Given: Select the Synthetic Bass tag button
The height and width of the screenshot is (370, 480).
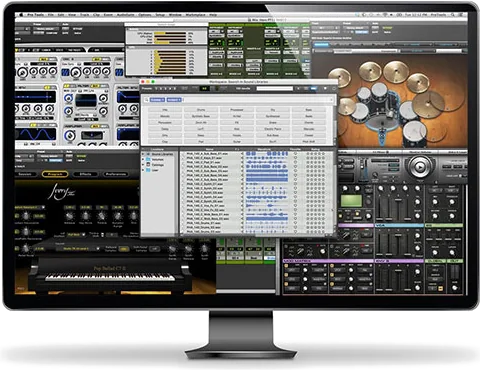Looking at the screenshot, I should (201, 116).
